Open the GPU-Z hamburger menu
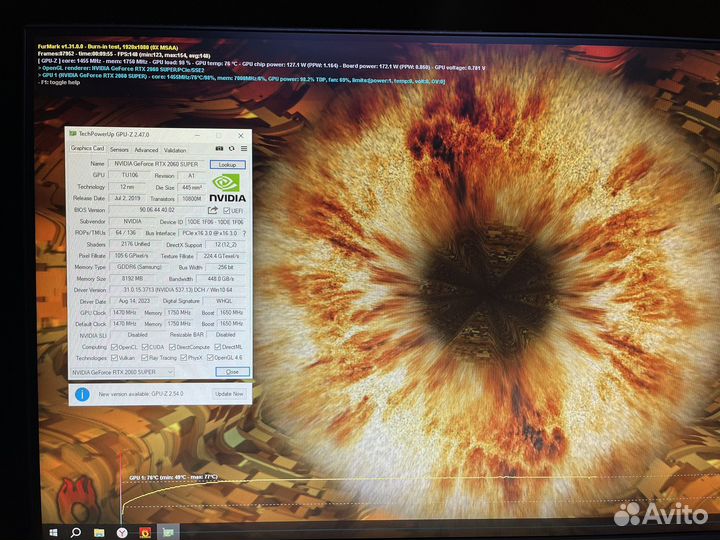720x540 pixels. 244,149
